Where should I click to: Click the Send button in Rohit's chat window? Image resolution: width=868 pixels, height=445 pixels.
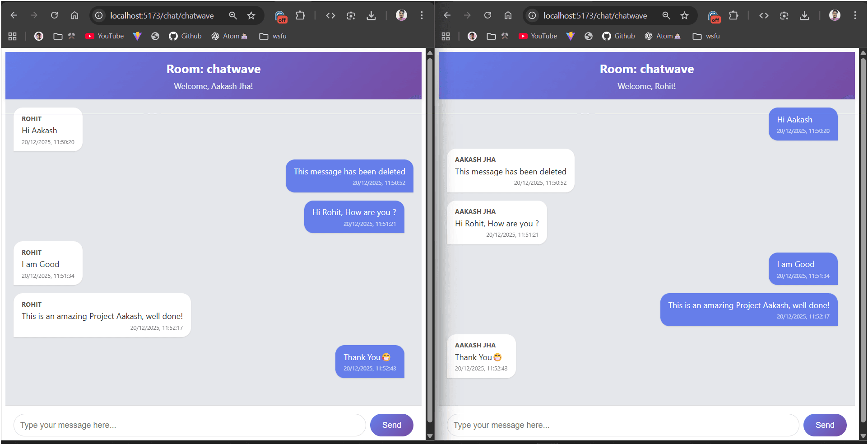coord(825,425)
